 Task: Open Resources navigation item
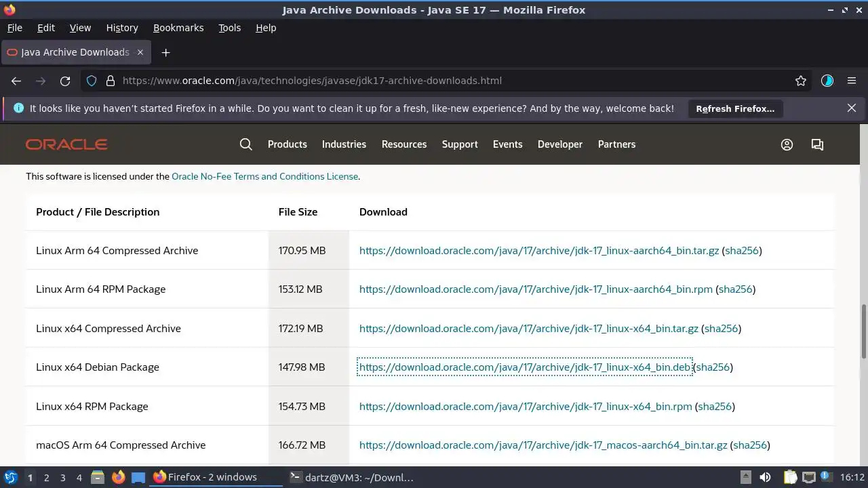pos(404,144)
